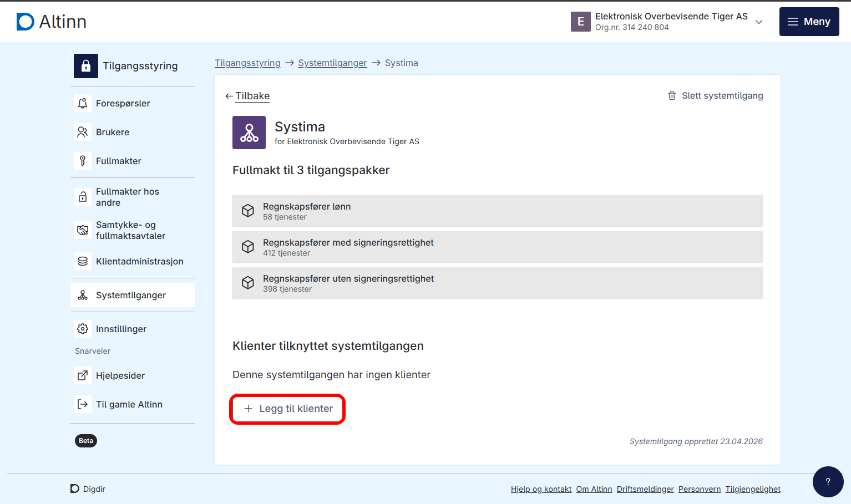
Task: Open Regnskapsfører uten signeringsrettighet package row
Action: [498, 283]
